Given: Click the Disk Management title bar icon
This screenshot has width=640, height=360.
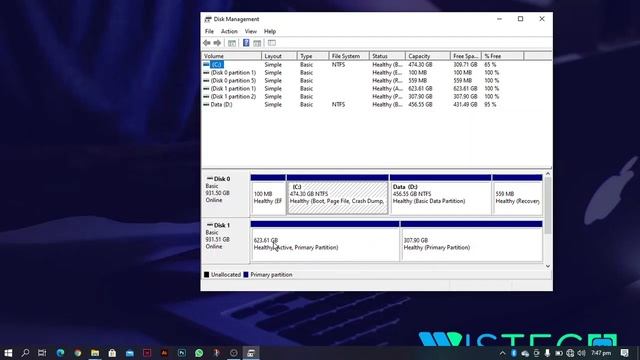Looking at the screenshot, I should pyautogui.click(x=208, y=19).
